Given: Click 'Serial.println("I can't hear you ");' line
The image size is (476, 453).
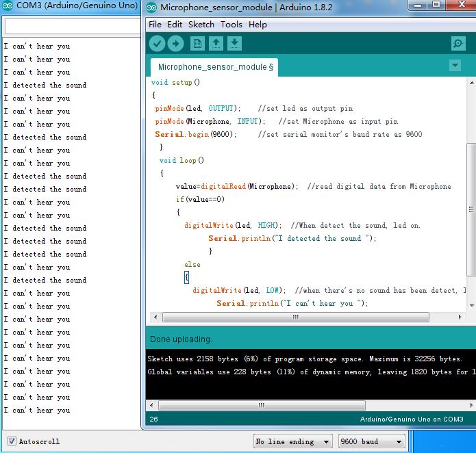Looking at the screenshot, I should coord(292,304).
